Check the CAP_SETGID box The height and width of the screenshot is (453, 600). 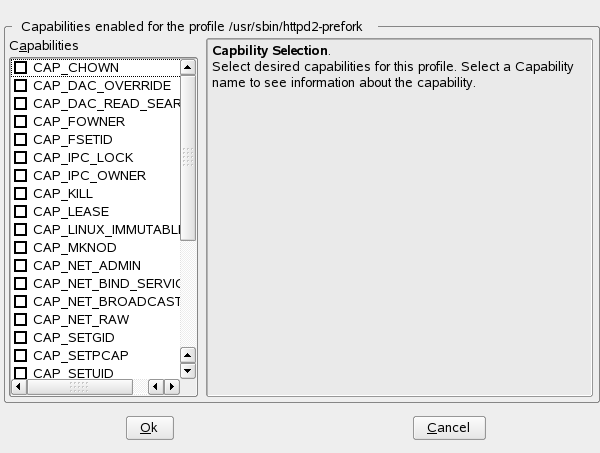[x=20, y=337]
